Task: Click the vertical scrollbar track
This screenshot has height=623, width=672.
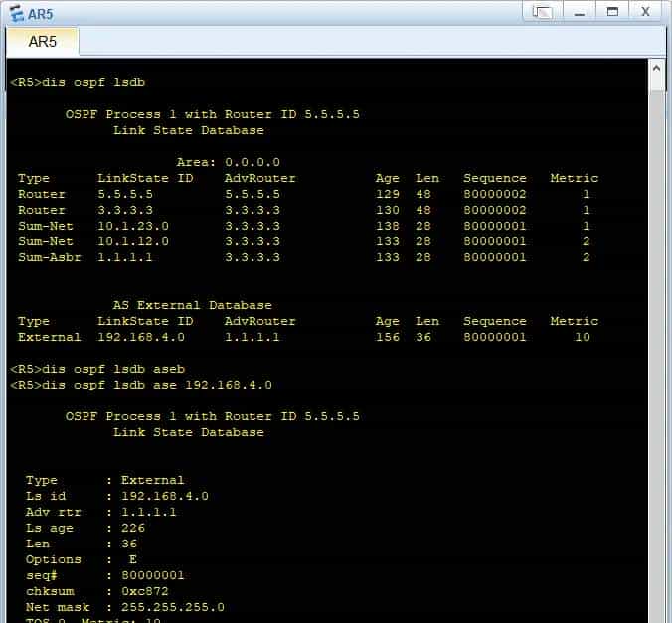Action: coord(656,356)
